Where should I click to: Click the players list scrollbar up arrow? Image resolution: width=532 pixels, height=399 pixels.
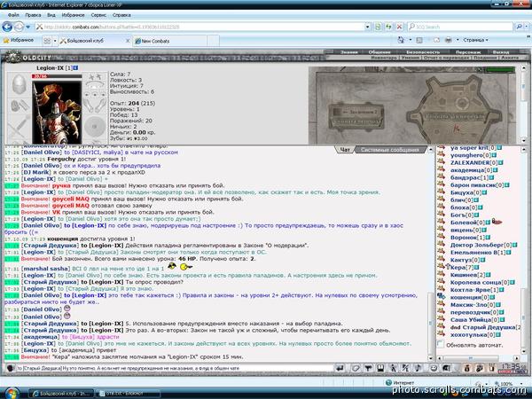(524, 149)
